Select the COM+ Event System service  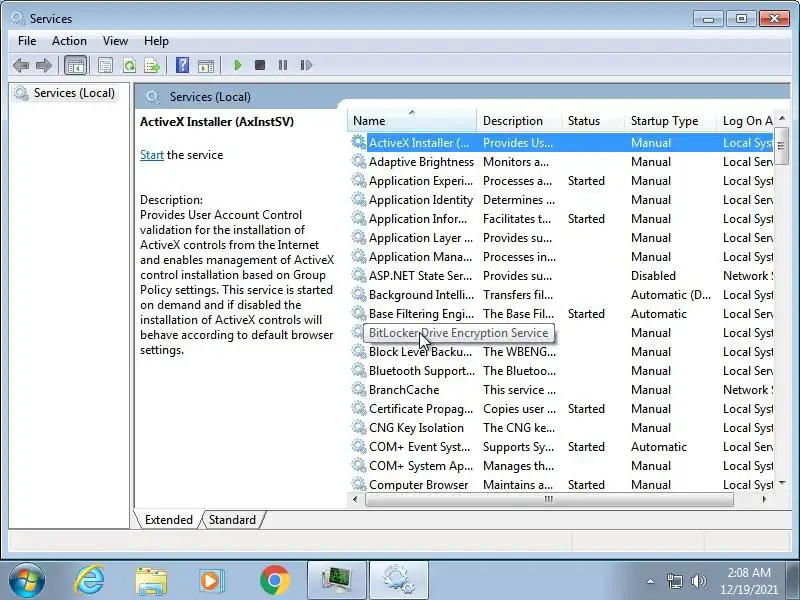click(x=561, y=447)
